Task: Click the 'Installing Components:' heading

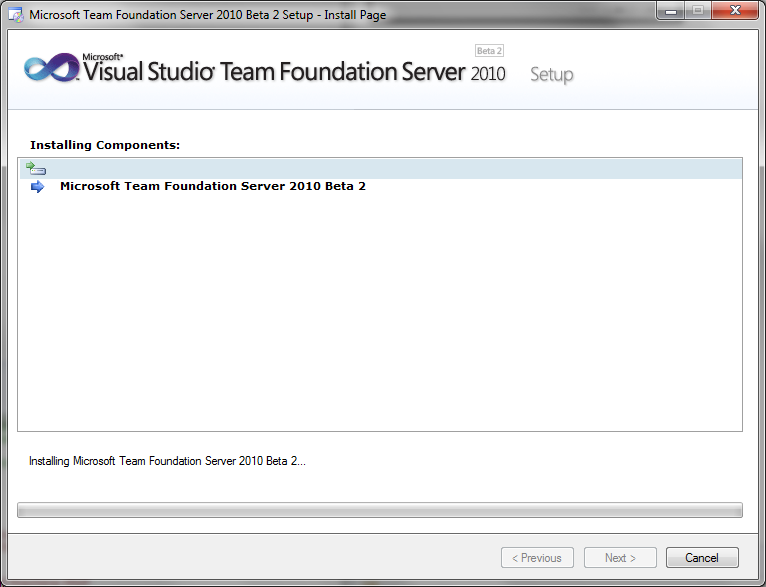Action: 105,145
